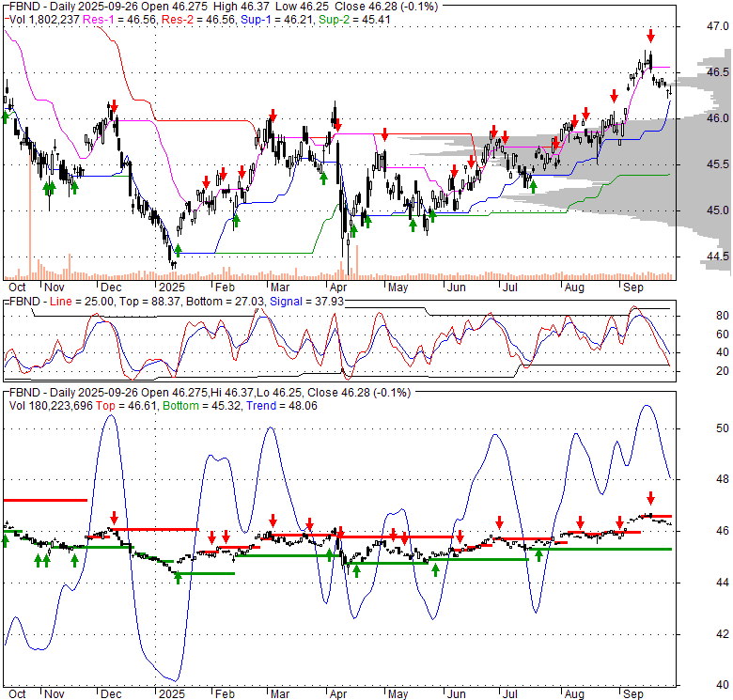Image resolution: width=733 pixels, height=700 pixels.
Task: Click the tall April volume spike bar
Action: point(357,261)
